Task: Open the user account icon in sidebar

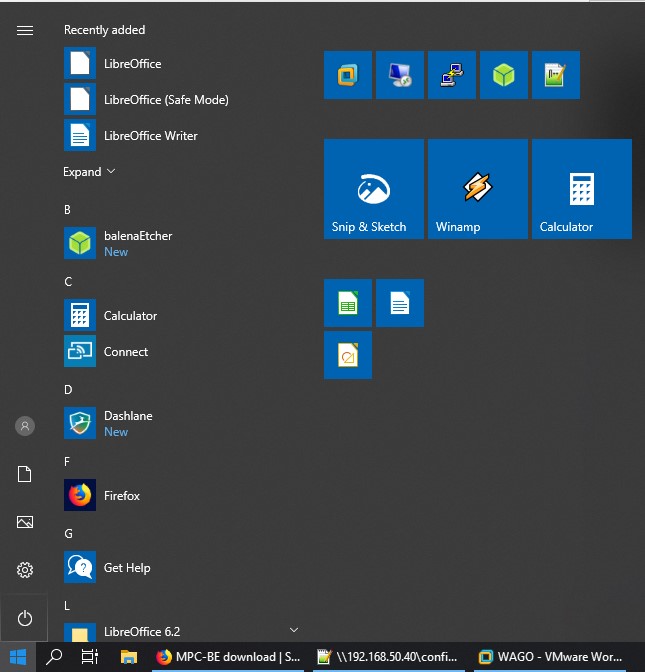Action: click(25, 426)
